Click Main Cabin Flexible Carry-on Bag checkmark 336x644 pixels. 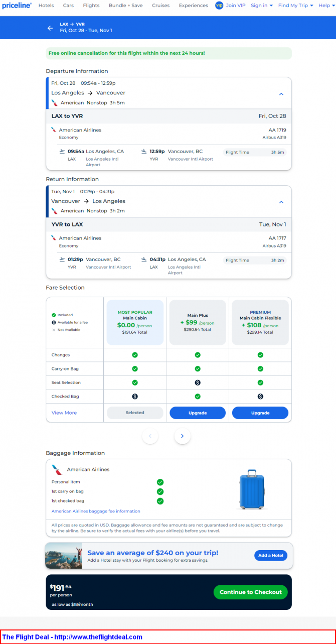260,368
